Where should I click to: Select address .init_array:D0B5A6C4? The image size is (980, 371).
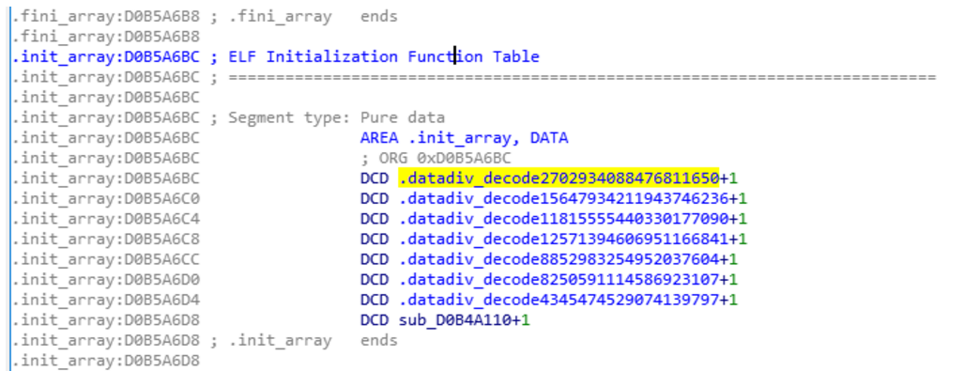(106, 219)
